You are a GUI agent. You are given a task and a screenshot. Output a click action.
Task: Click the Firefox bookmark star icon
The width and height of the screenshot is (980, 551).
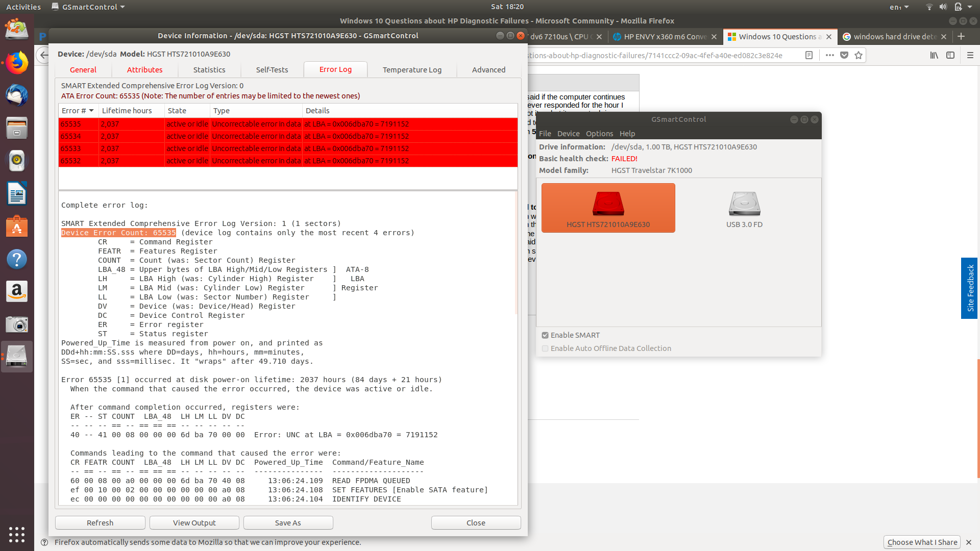[x=859, y=55]
